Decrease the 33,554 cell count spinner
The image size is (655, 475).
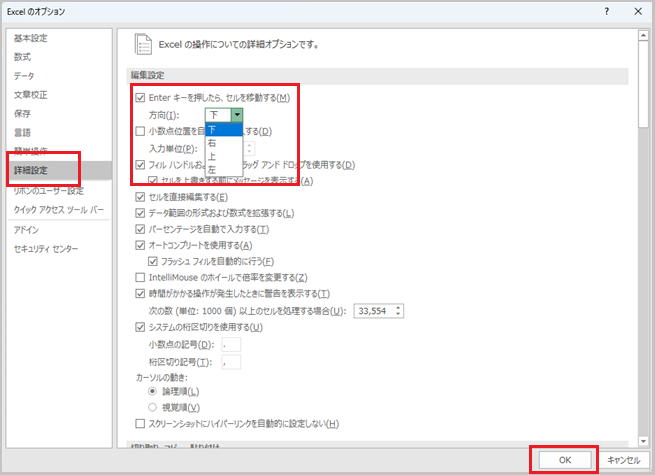pyautogui.click(x=399, y=314)
